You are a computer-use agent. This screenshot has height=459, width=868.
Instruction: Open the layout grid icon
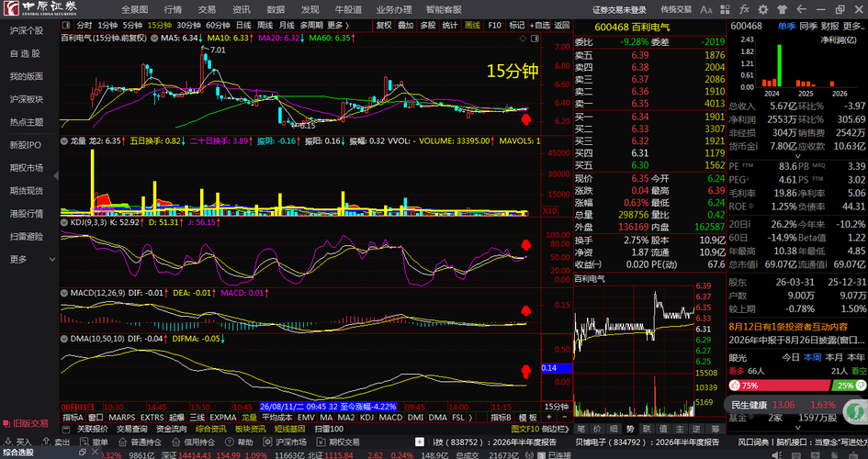[x=726, y=9]
